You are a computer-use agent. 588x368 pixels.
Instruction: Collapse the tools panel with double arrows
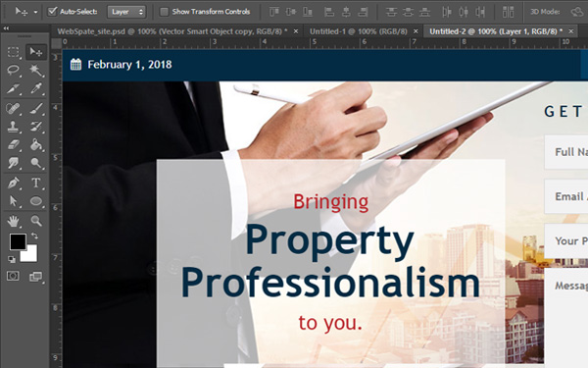click(x=6, y=28)
